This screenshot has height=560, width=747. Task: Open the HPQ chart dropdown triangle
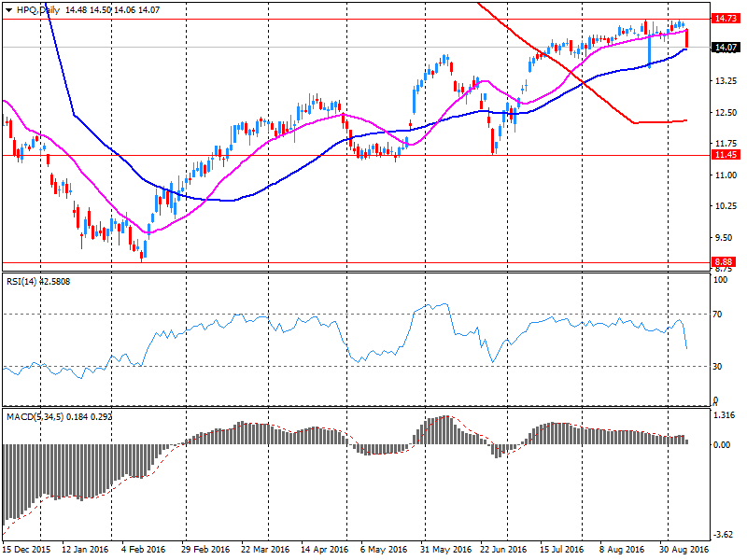click(x=8, y=10)
